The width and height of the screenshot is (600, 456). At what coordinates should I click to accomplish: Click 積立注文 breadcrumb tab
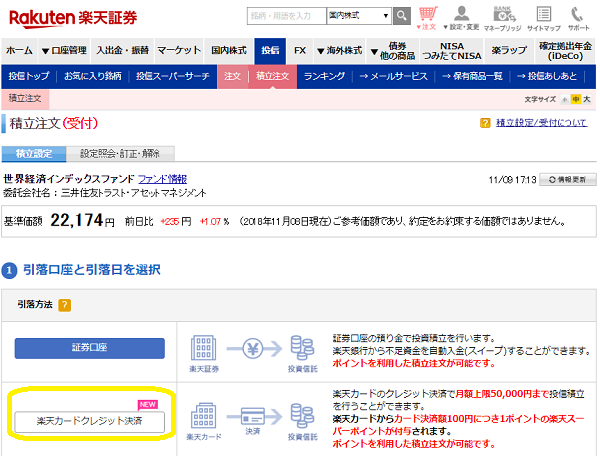pos(25,99)
